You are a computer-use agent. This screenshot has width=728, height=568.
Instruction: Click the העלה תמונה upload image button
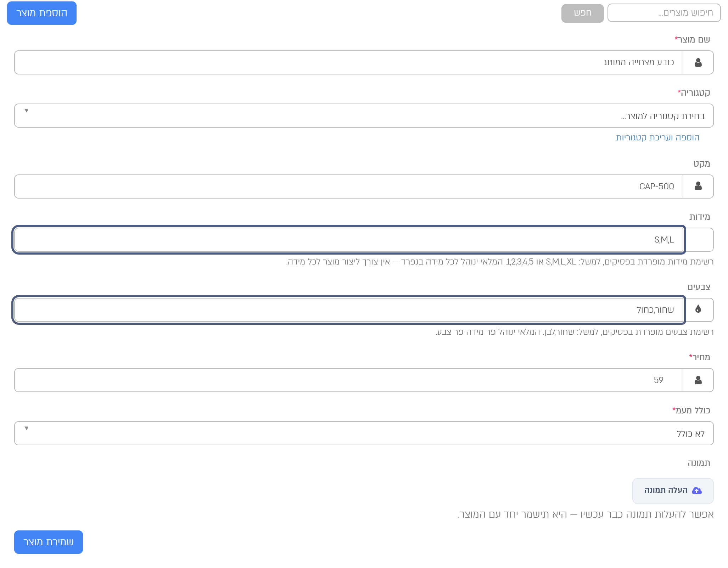pos(673,491)
